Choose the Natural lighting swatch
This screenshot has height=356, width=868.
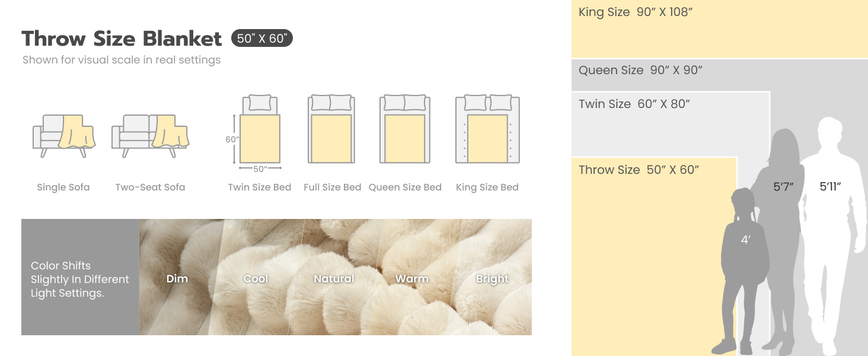(334, 278)
